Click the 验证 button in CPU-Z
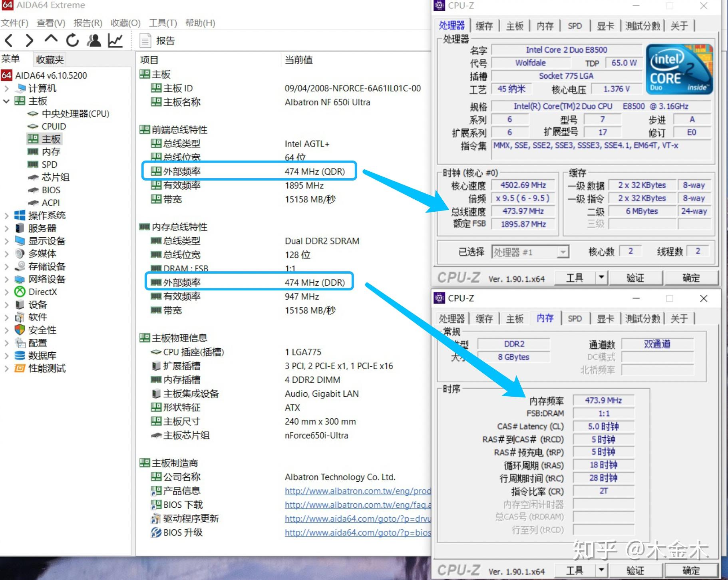Screen dimensions: 728x580 (x=636, y=278)
